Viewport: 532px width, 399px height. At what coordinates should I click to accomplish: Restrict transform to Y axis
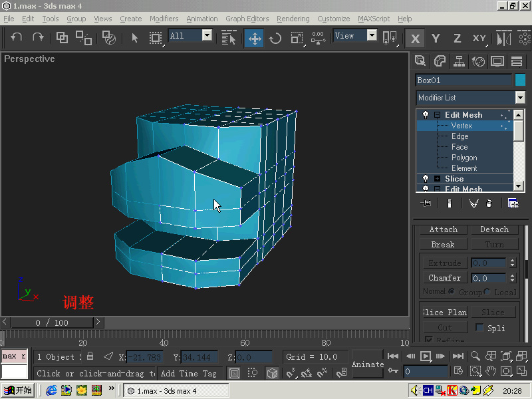tap(436, 39)
